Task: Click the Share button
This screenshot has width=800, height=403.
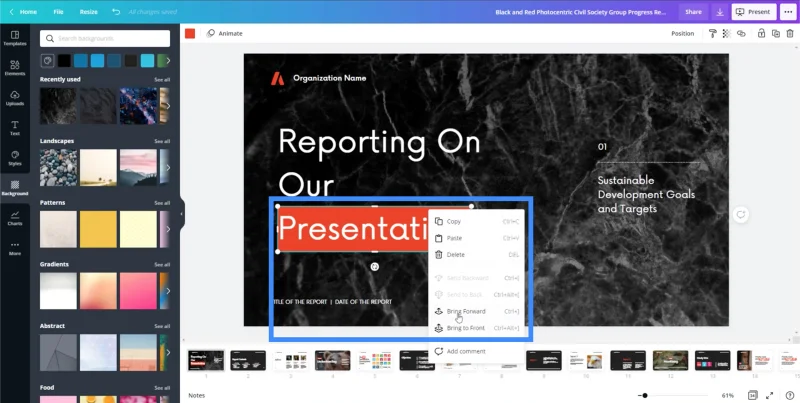Action: pos(693,12)
